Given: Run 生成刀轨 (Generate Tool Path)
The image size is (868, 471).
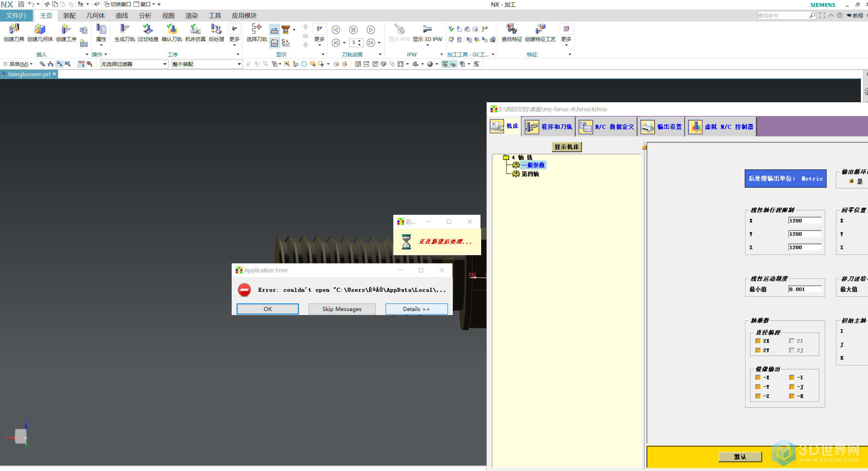Looking at the screenshot, I should click(x=125, y=33).
